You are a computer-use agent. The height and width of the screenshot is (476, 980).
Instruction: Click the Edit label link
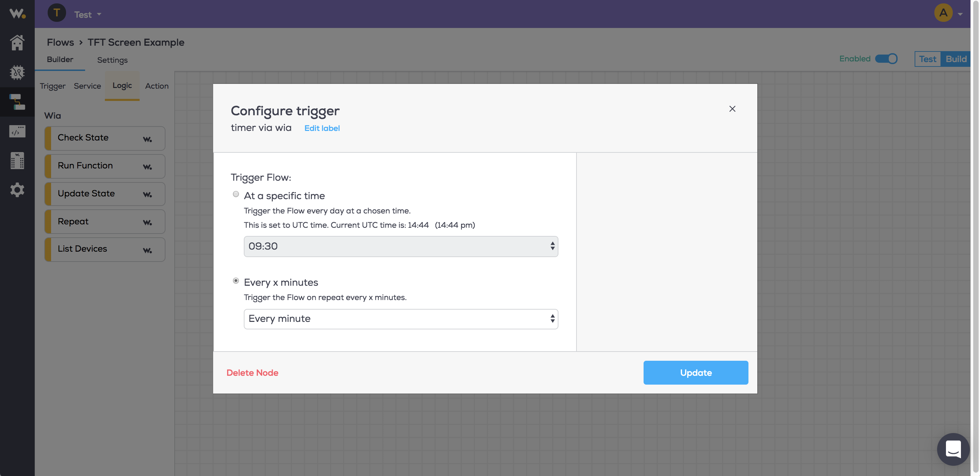[322, 128]
